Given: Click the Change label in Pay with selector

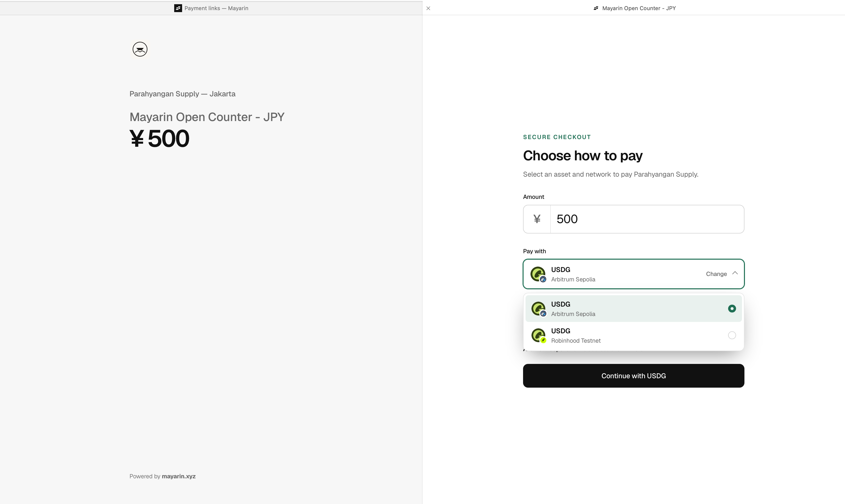Looking at the screenshot, I should (x=716, y=274).
